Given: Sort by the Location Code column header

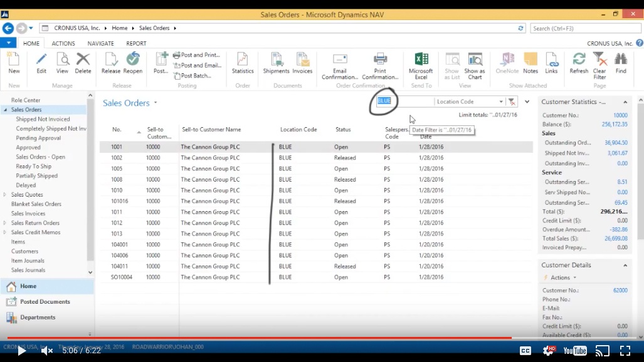Looking at the screenshot, I should pyautogui.click(x=298, y=129).
